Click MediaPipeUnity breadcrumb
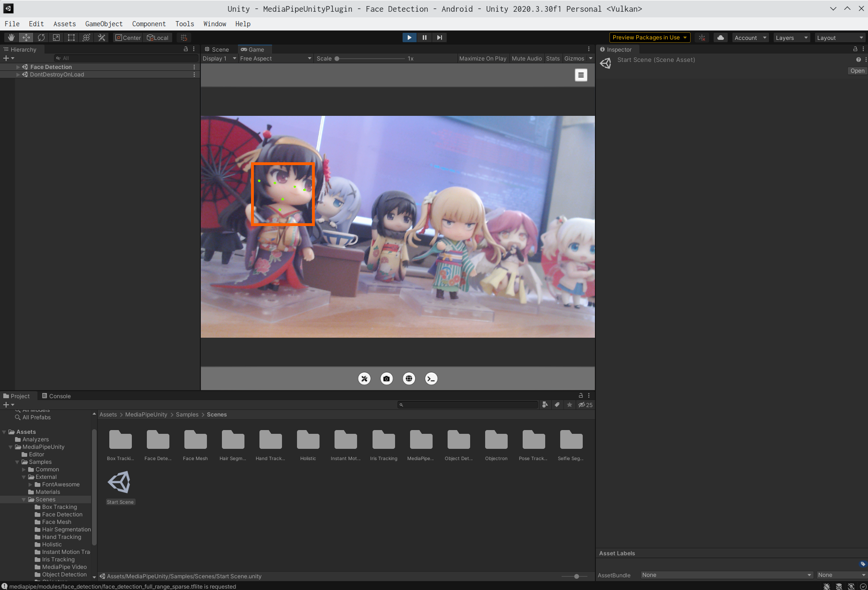The image size is (868, 590). click(x=146, y=415)
